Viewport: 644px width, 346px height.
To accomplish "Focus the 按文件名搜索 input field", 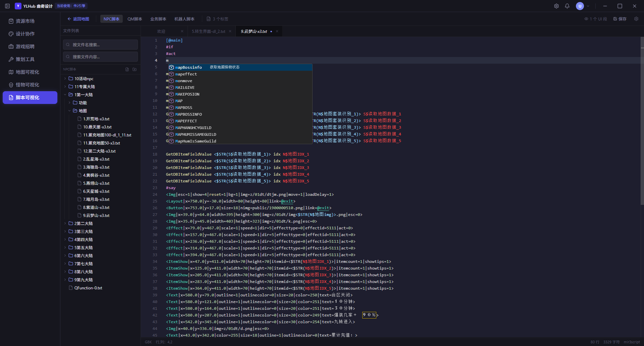I will (100, 45).
